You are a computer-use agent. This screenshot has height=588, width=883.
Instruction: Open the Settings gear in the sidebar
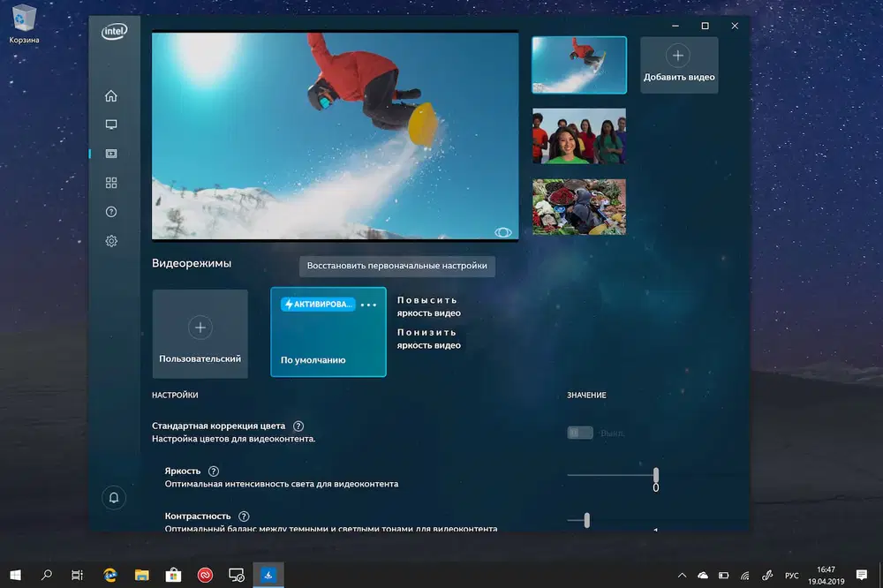[x=111, y=240]
